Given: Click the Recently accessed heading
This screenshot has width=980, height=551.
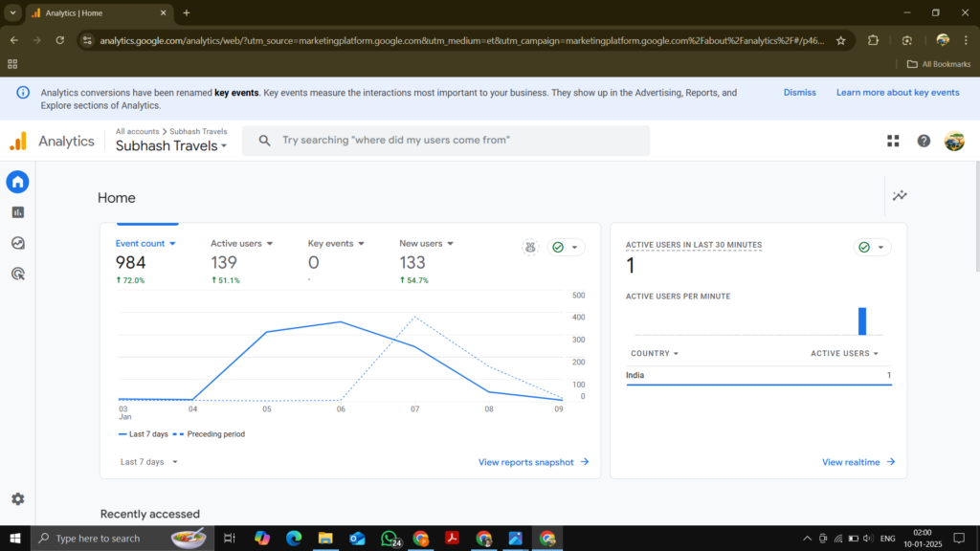Looking at the screenshot, I should coord(150,514).
